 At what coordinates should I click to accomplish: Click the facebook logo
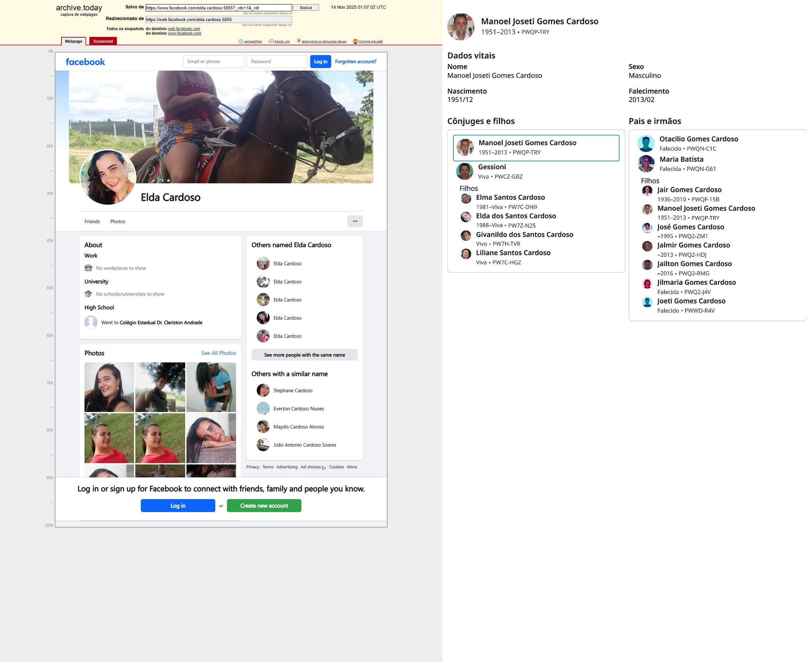click(x=85, y=62)
